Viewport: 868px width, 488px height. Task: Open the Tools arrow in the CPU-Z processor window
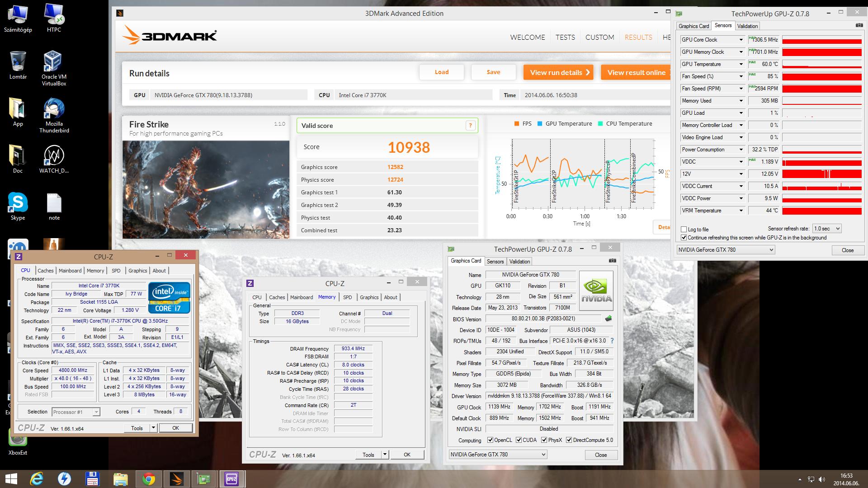coord(153,428)
